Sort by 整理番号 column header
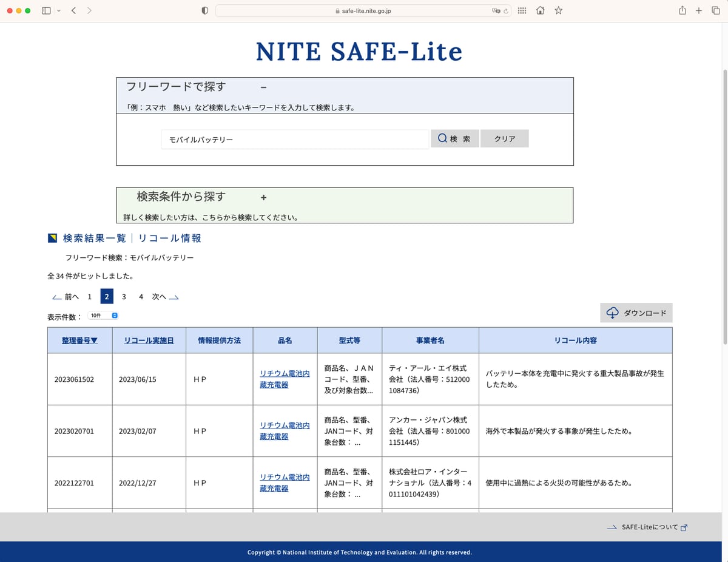This screenshot has height=562, width=728. [x=79, y=340]
